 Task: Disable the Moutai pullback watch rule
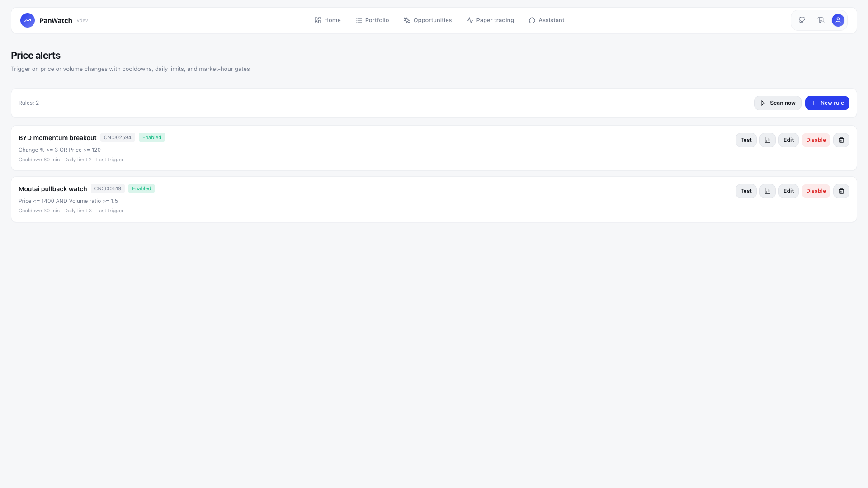(x=816, y=191)
